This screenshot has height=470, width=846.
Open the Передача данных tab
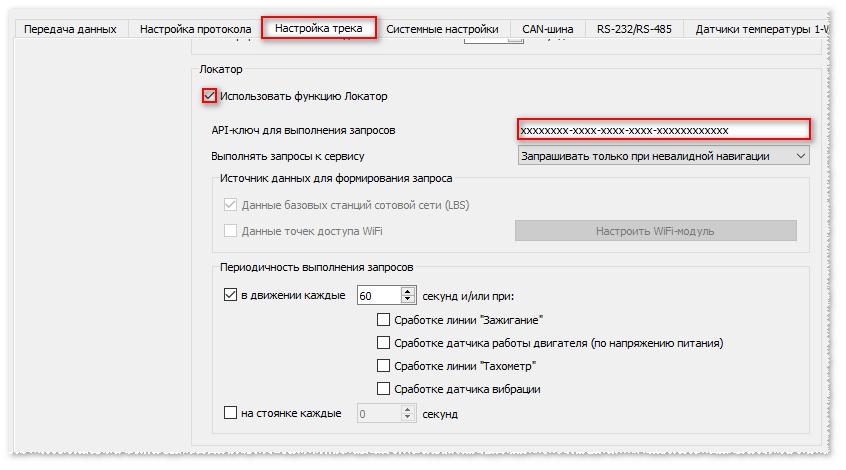tap(70, 29)
